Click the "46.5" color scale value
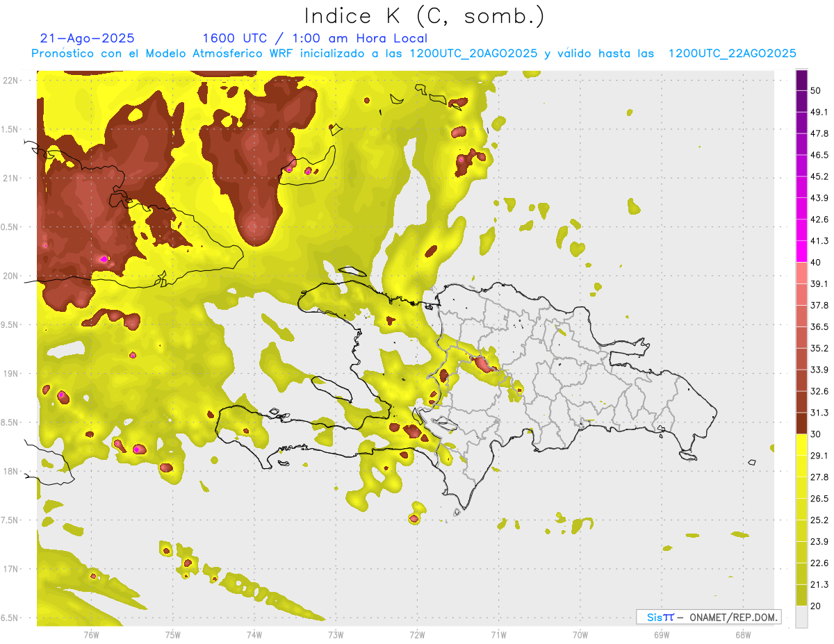The image size is (834, 644). coord(819,155)
